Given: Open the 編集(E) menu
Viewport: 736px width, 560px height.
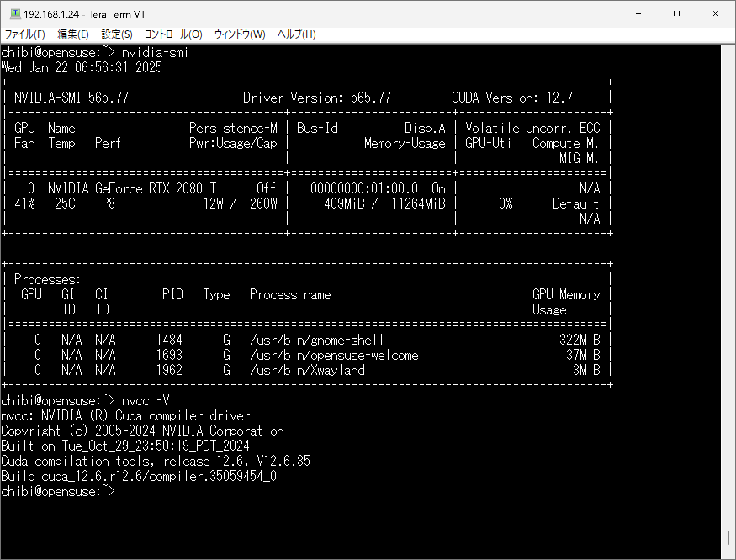Looking at the screenshot, I should point(73,34).
